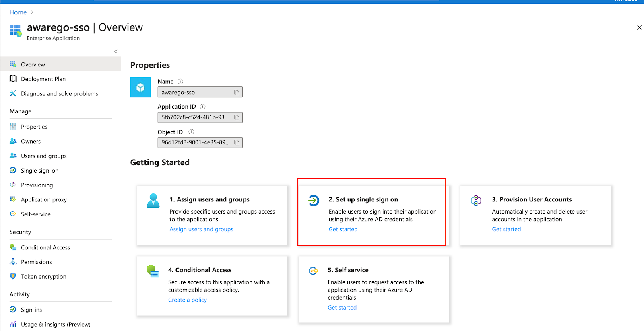This screenshot has height=331, width=644.
Task: Click the '4. Conditional Access' card heading
Action: [200, 270]
